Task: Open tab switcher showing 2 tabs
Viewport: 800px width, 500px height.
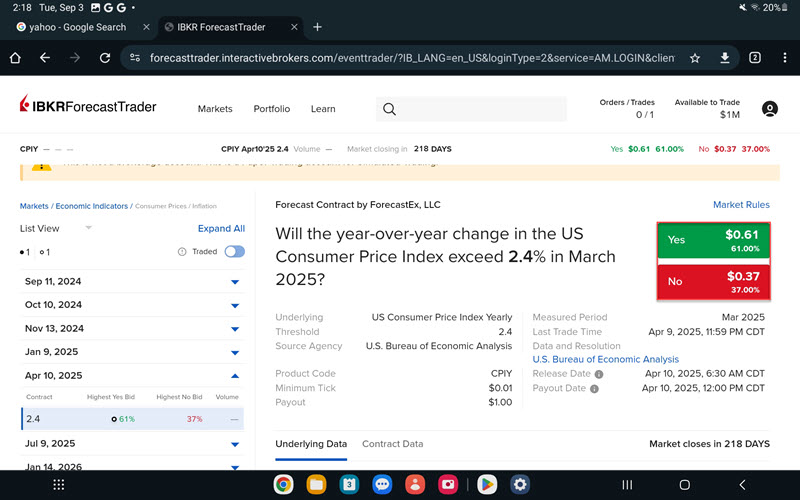Action: tap(755, 58)
